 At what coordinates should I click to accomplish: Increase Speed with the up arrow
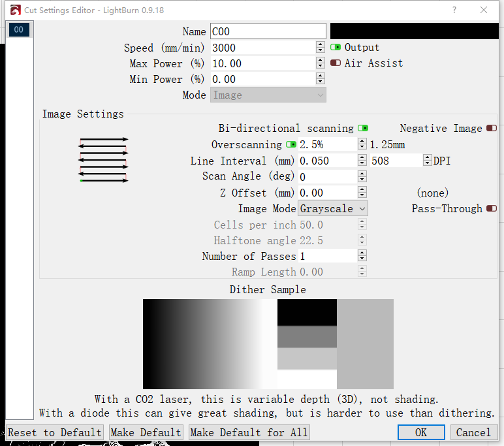pyautogui.click(x=320, y=44)
